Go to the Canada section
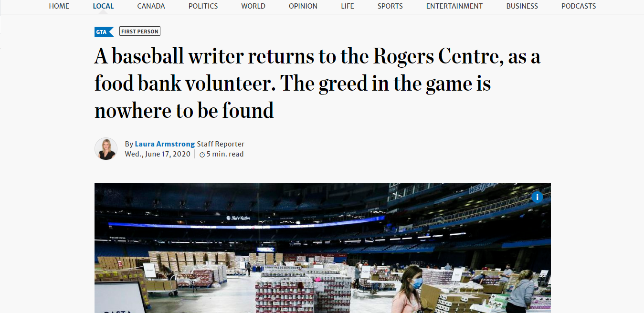This screenshot has width=644, height=313. 151,6
